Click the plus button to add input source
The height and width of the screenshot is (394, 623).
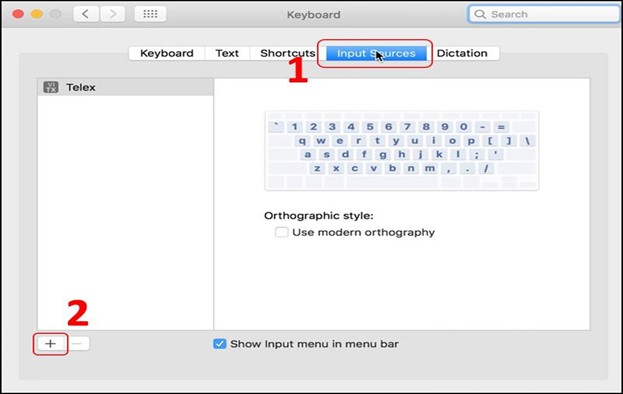50,344
